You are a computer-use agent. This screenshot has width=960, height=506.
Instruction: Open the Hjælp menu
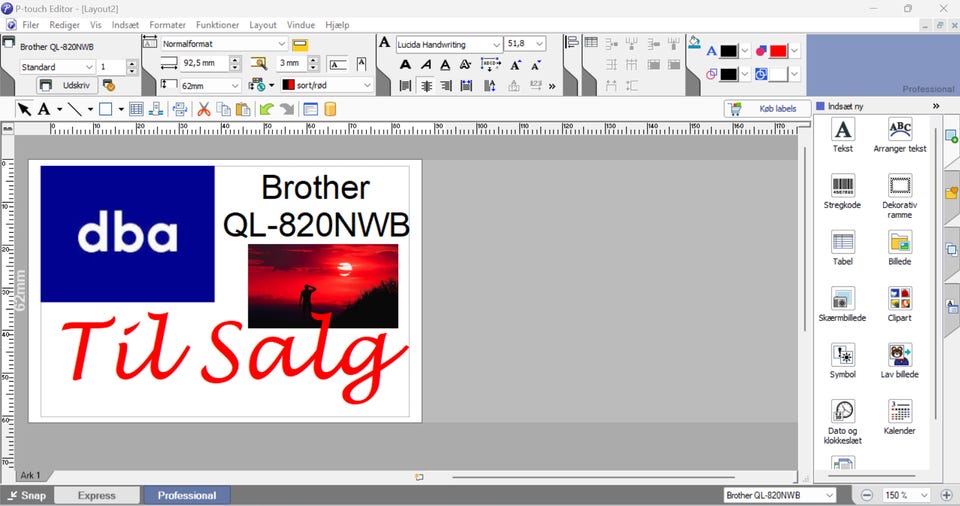[337, 25]
